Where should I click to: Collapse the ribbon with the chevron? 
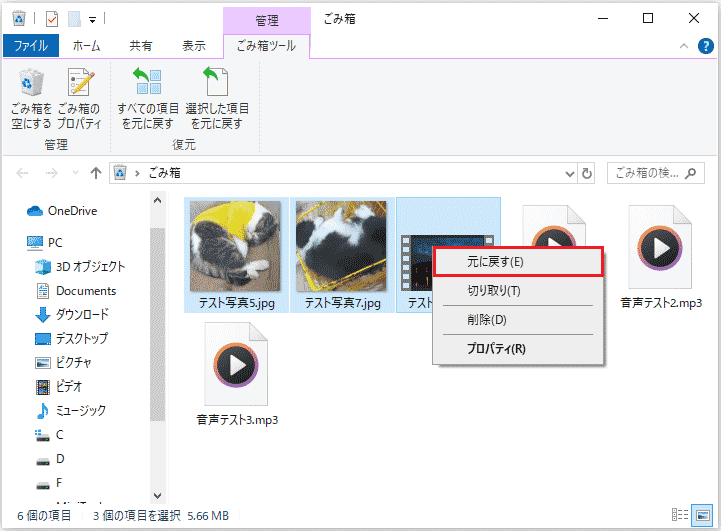click(685, 46)
